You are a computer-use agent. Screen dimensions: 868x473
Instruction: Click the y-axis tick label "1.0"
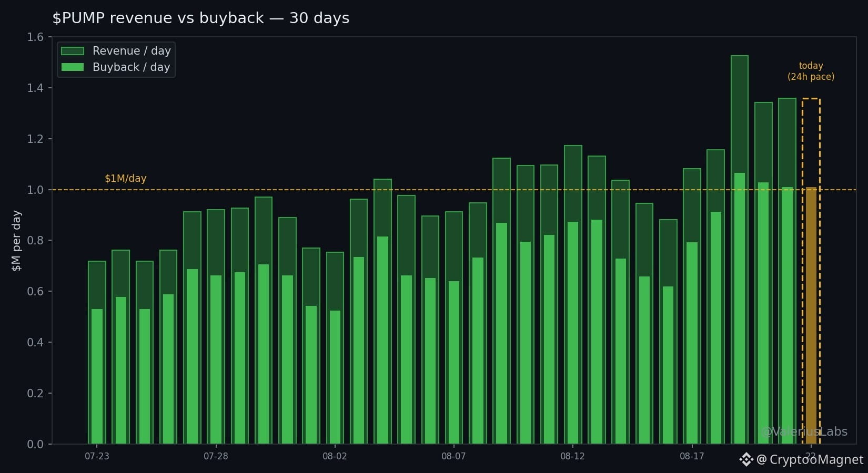pos(35,190)
